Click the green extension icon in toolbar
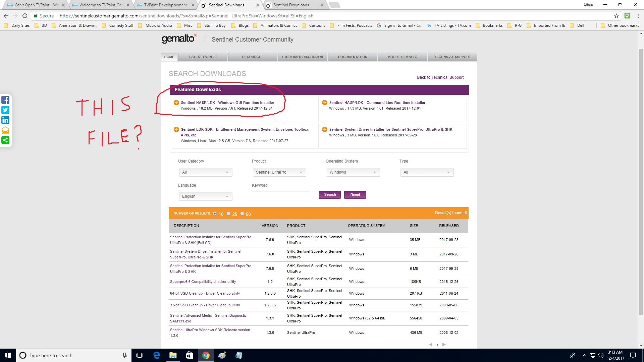 pyautogui.click(x=627, y=16)
